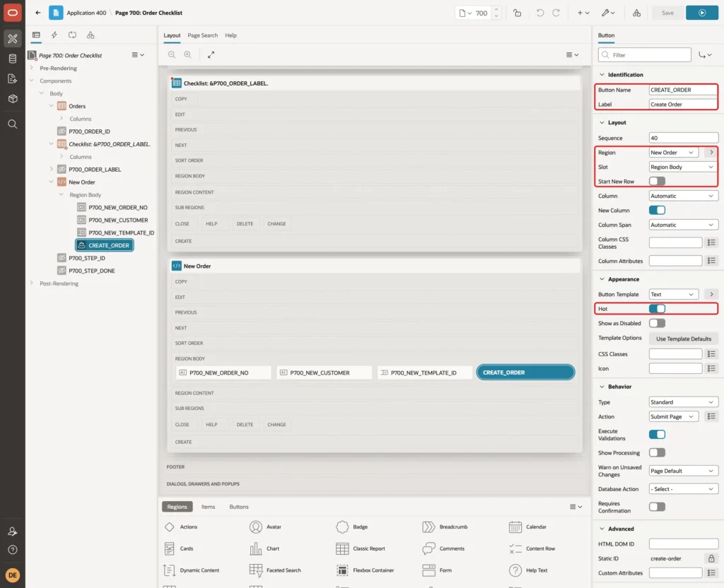Click the Button Name input field

[x=684, y=90]
